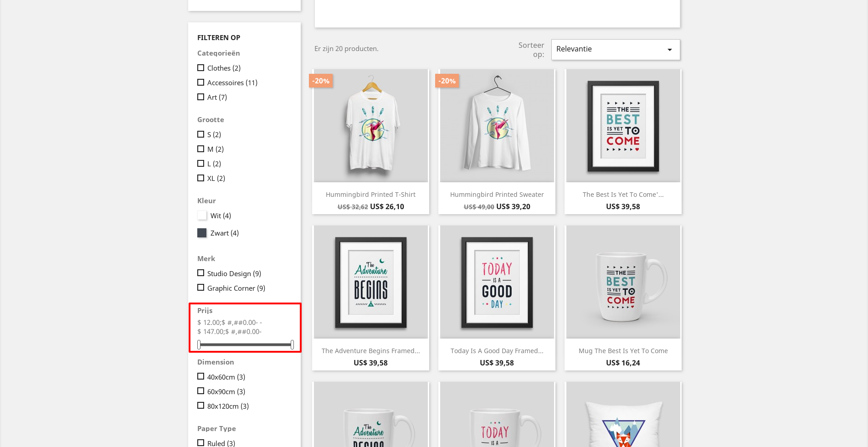Viewport: 868px width, 447px height.
Task: Open the Adventure Begins mug image
Action: coord(371,414)
